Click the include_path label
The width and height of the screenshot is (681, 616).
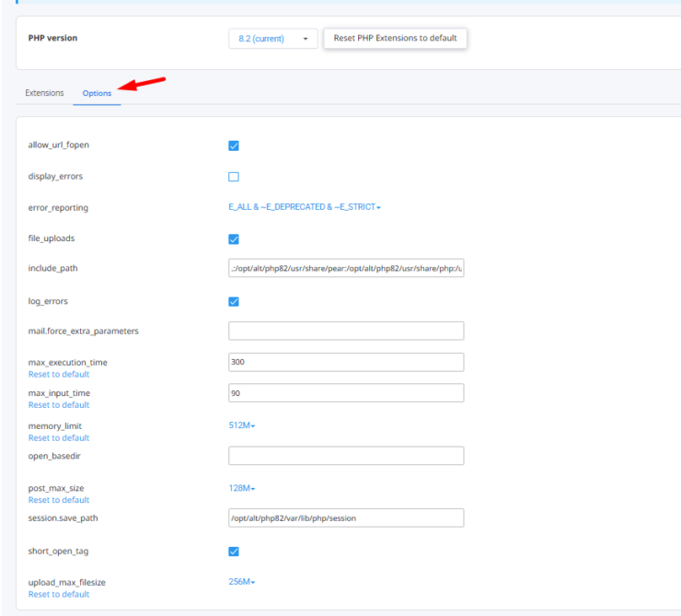click(53, 269)
